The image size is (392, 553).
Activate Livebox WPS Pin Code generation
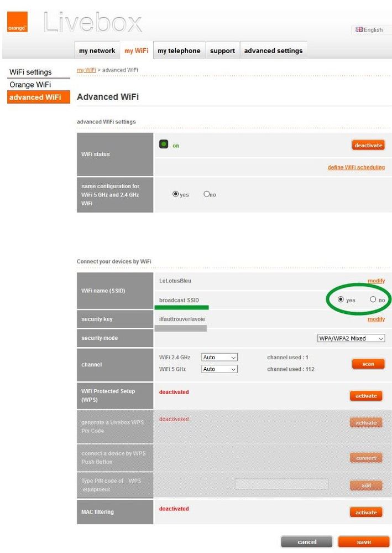pyautogui.click(x=366, y=423)
